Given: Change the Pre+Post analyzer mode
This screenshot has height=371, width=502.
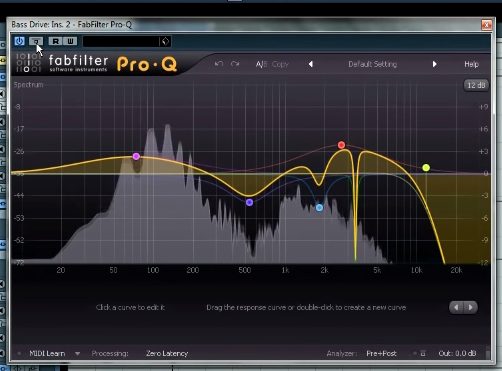Looking at the screenshot, I should [381, 353].
